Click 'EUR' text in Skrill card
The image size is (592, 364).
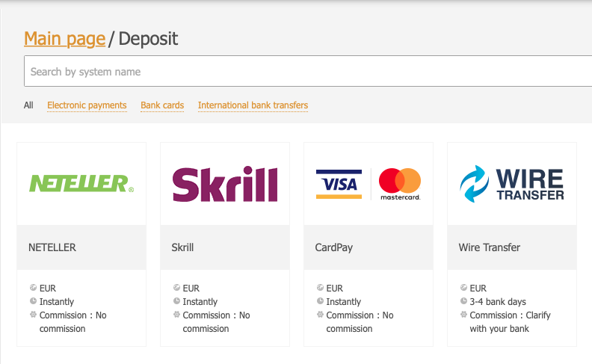tap(191, 288)
